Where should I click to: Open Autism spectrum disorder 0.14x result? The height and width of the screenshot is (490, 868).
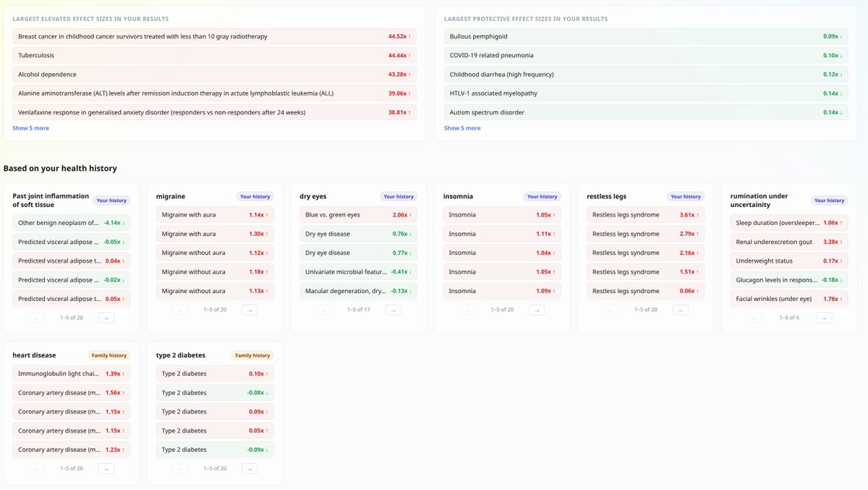pos(646,112)
